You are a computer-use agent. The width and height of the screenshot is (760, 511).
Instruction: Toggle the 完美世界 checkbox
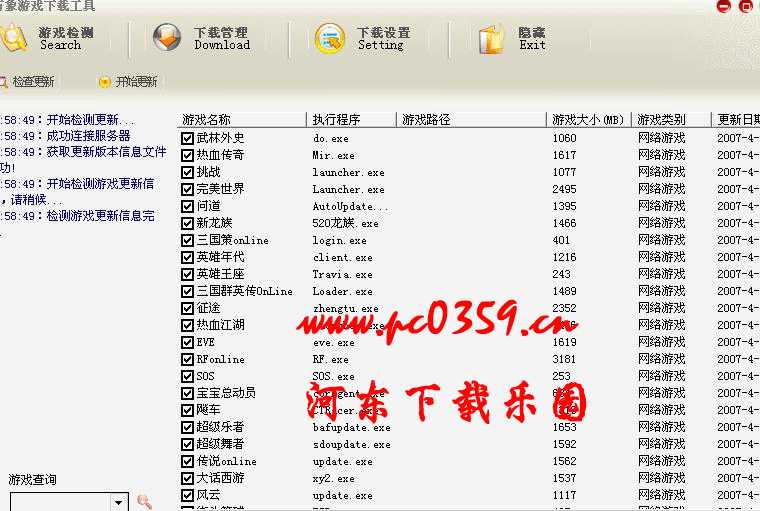(x=187, y=189)
